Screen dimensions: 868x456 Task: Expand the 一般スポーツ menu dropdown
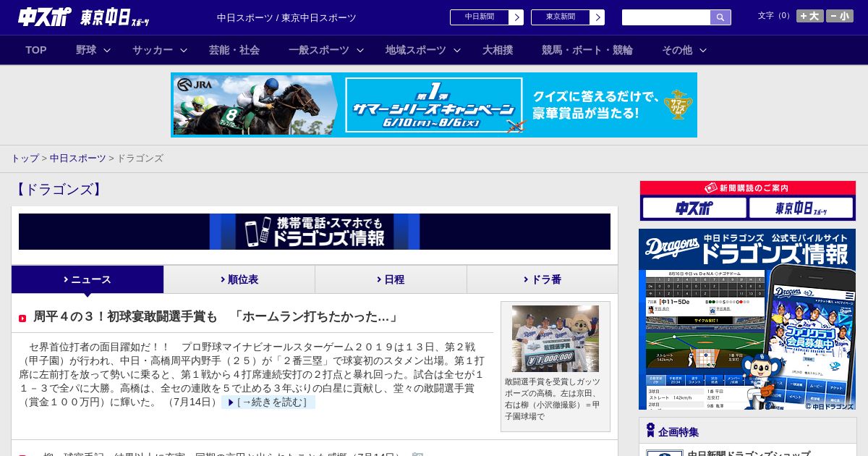point(326,50)
